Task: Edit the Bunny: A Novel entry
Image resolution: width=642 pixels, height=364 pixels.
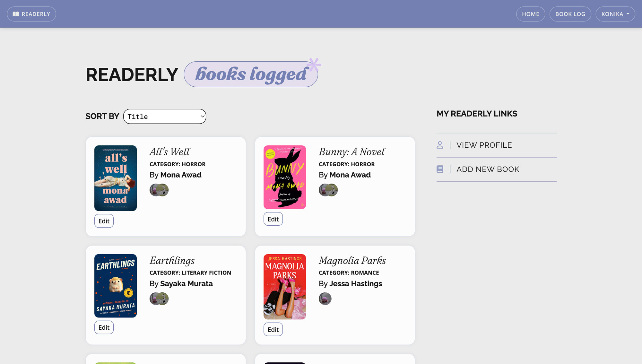Action: point(273,219)
